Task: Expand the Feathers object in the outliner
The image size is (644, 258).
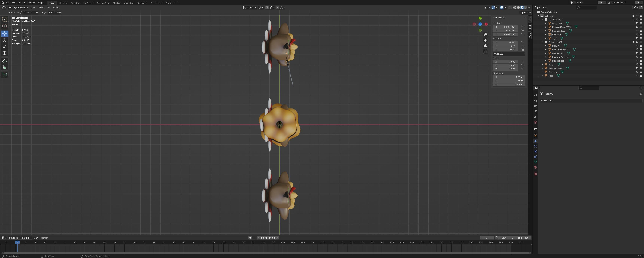Action: point(542,72)
